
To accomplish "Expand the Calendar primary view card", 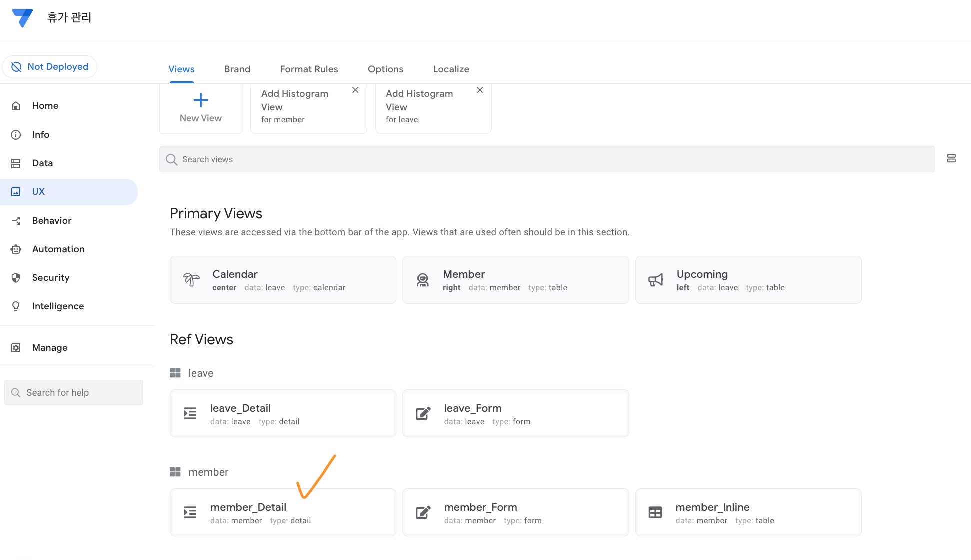I will click(x=283, y=280).
